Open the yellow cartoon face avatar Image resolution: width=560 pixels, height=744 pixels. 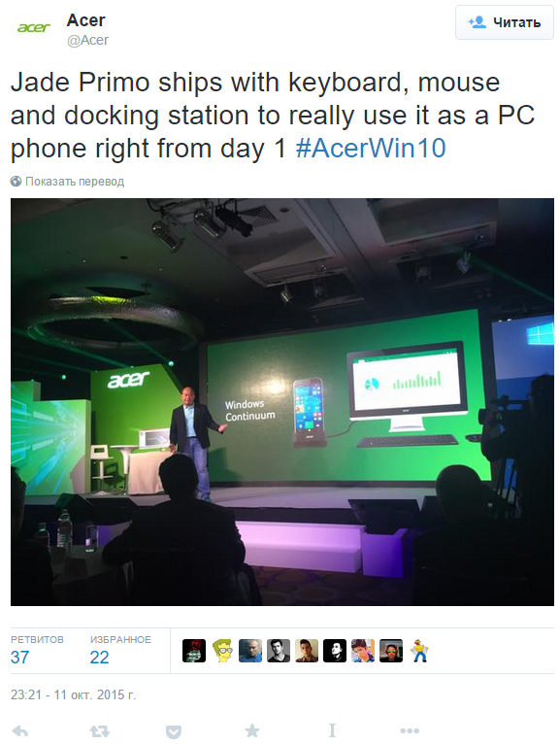click(x=222, y=651)
